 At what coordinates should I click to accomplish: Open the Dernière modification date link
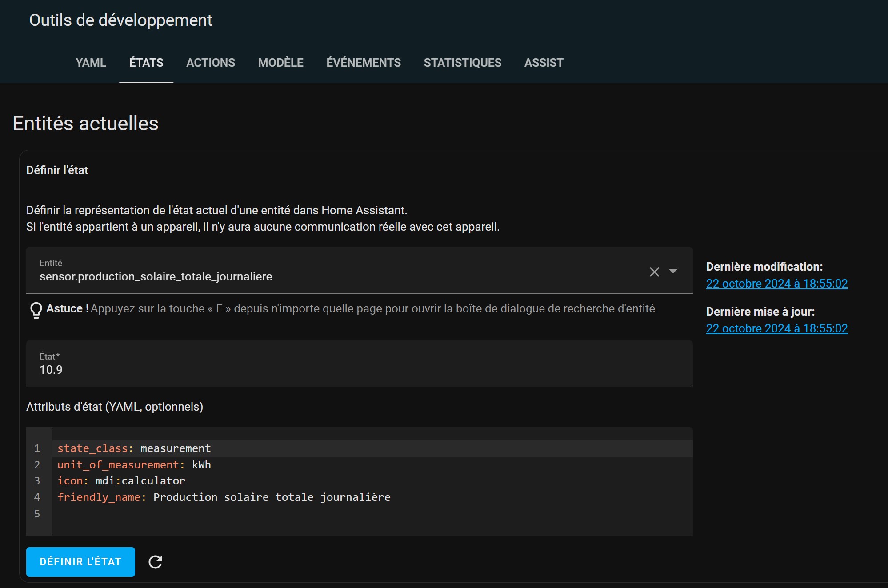click(776, 284)
